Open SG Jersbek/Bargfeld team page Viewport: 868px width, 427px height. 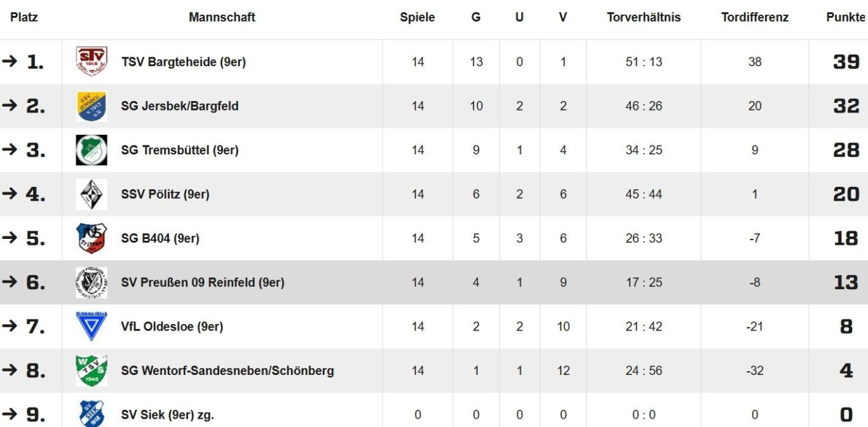(180, 106)
